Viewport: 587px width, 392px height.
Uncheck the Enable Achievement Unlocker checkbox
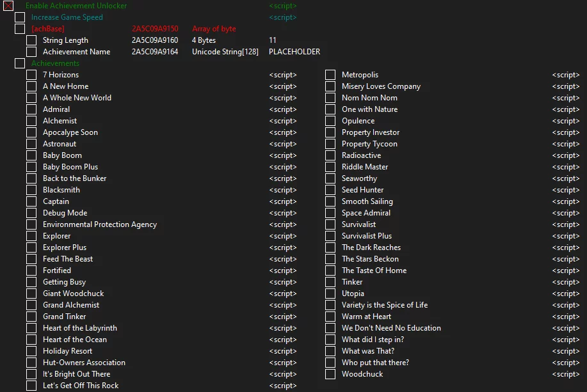click(8, 6)
